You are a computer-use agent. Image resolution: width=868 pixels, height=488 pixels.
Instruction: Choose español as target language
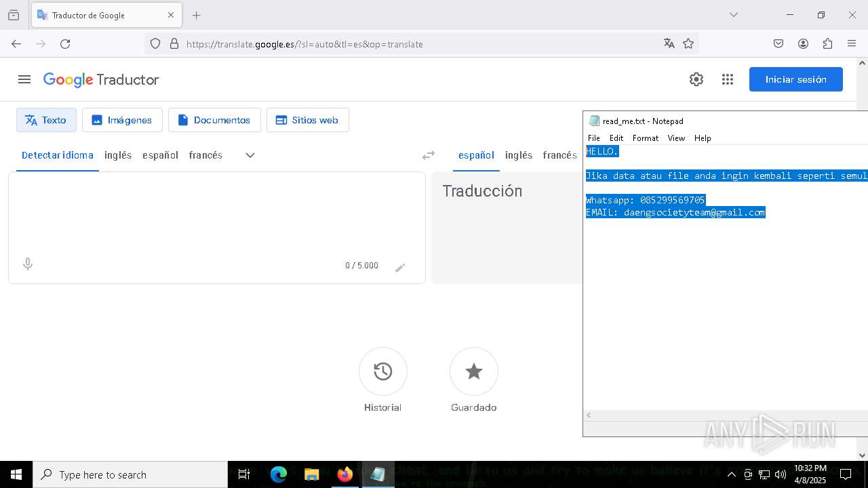click(x=476, y=155)
